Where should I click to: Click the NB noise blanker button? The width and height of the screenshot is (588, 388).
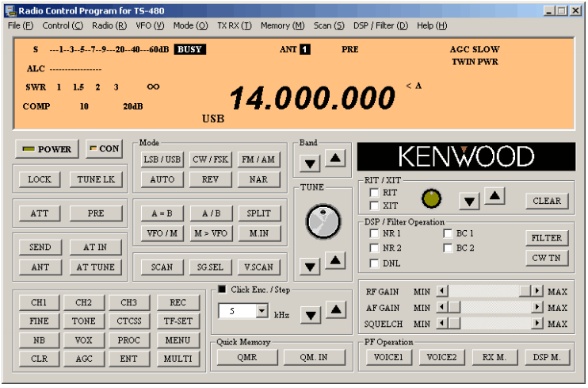pos(39,340)
